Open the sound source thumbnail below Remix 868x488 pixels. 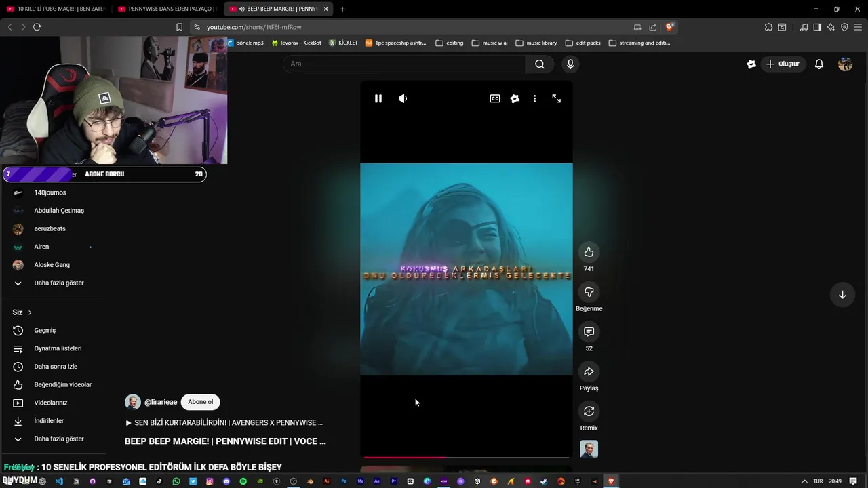(x=589, y=449)
